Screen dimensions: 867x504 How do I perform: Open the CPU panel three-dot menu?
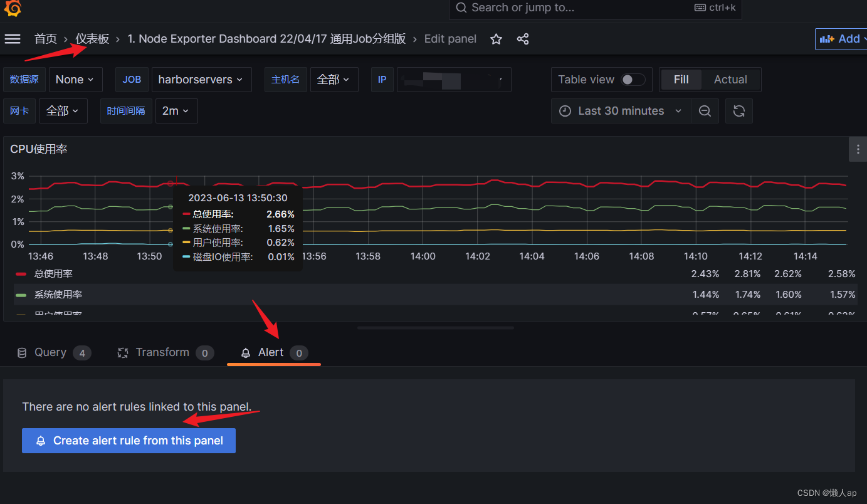pos(858,149)
